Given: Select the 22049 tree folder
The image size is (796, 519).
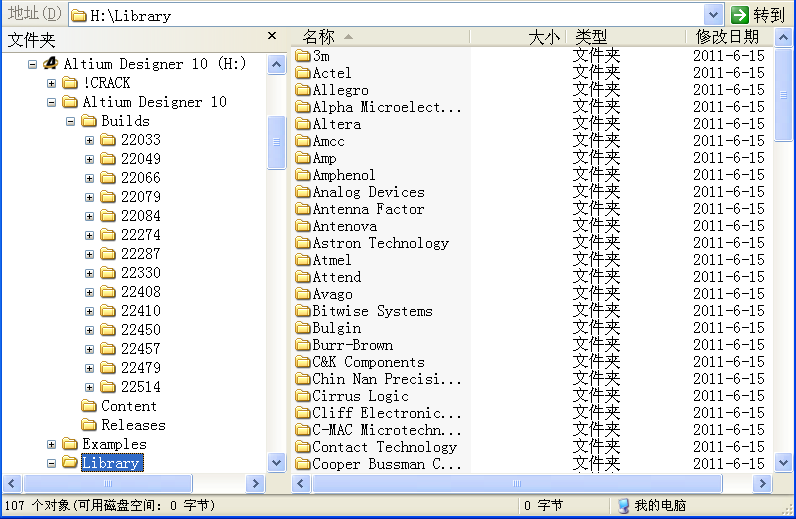Looking at the screenshot, I should coord(141,159).
